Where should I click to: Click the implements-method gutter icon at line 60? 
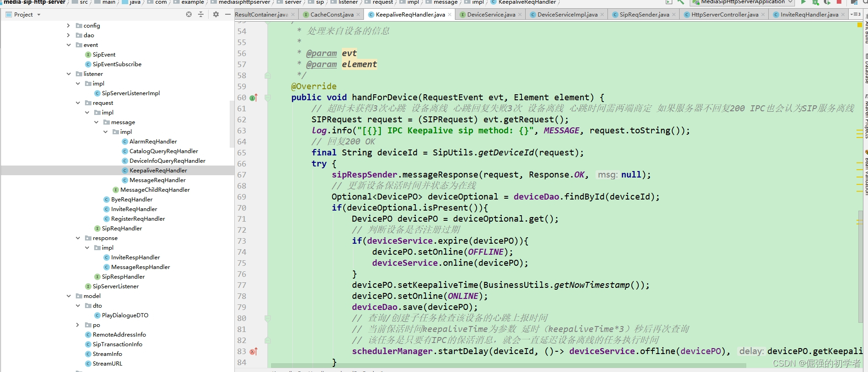point(253,97)
